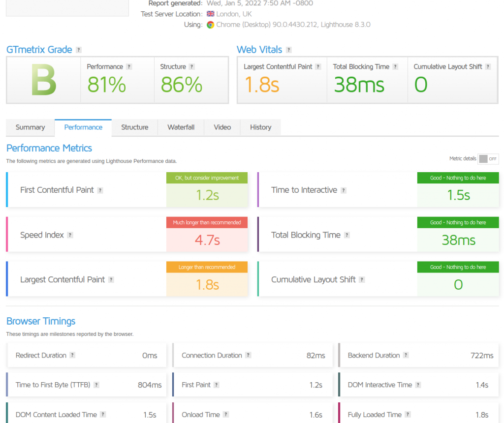Viewport: 504px width, 423px height.
Task: Click help icon next to Cumulative Layout Shift metric
Action: tap(362, 280)
